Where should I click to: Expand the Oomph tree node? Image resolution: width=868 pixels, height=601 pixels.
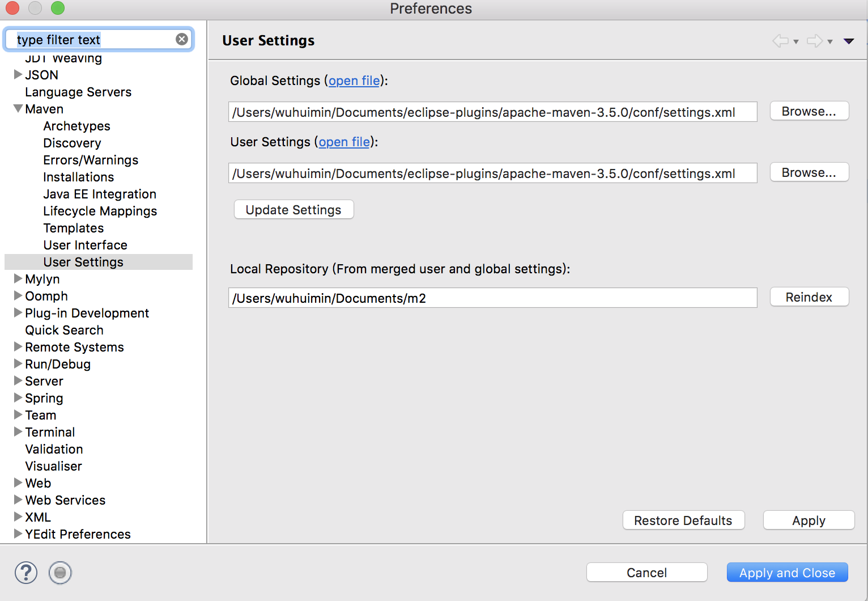pyautogui.click(x=18, y=295)
